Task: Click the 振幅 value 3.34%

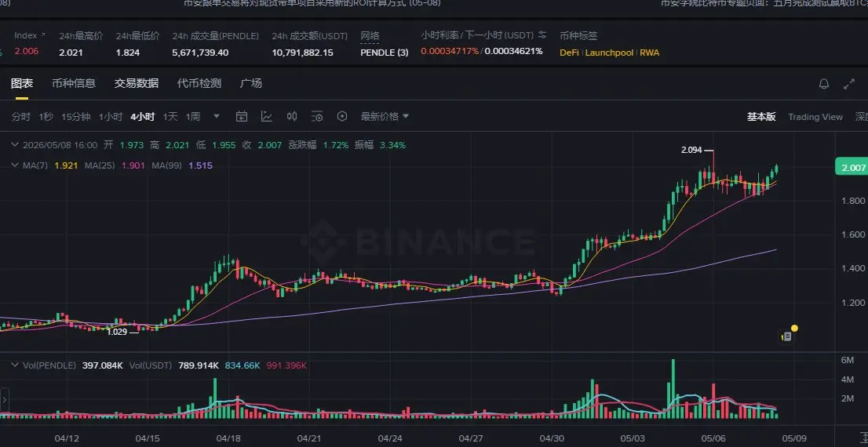Action: tap(392, 146)
